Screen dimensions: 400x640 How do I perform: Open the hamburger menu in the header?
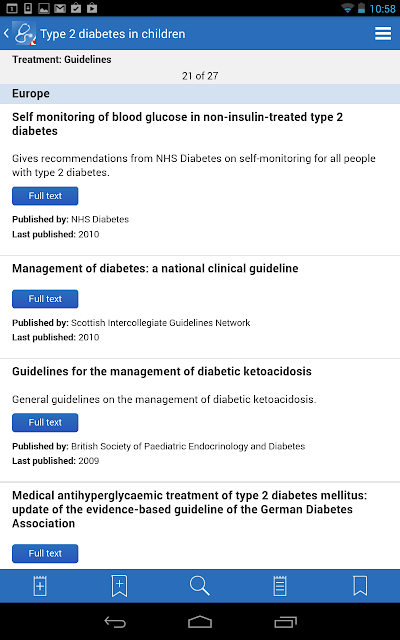point(382,33)
